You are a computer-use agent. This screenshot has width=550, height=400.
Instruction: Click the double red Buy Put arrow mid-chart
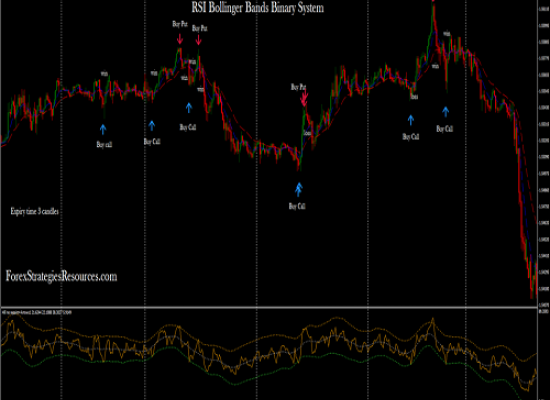[304, 98]
